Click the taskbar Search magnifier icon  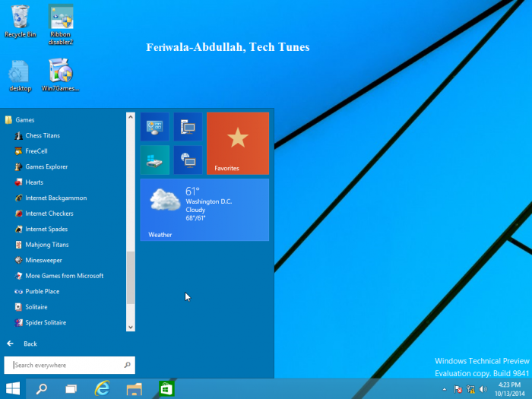pyautogui.click(x=43, y=389)
